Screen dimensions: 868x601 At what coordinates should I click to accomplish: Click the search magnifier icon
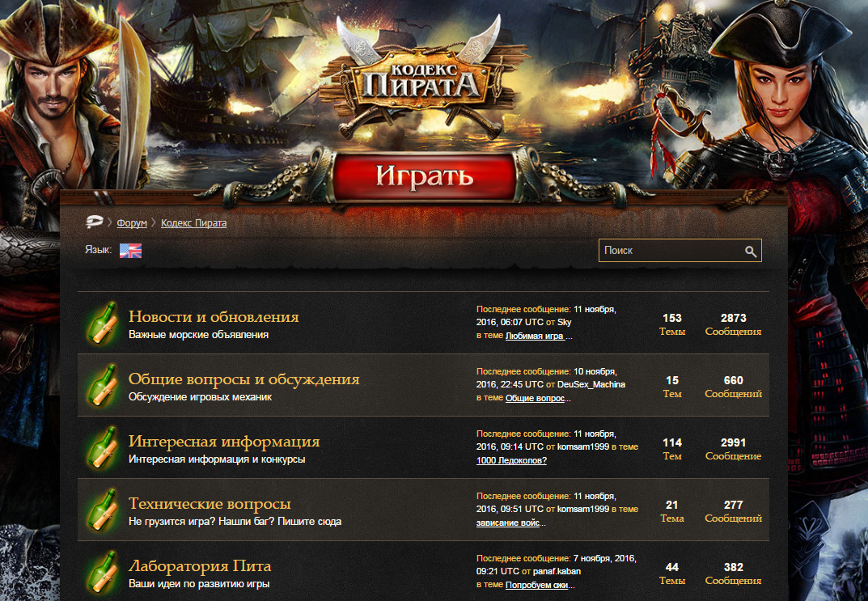pyautogui.click(x=751, y=250)
